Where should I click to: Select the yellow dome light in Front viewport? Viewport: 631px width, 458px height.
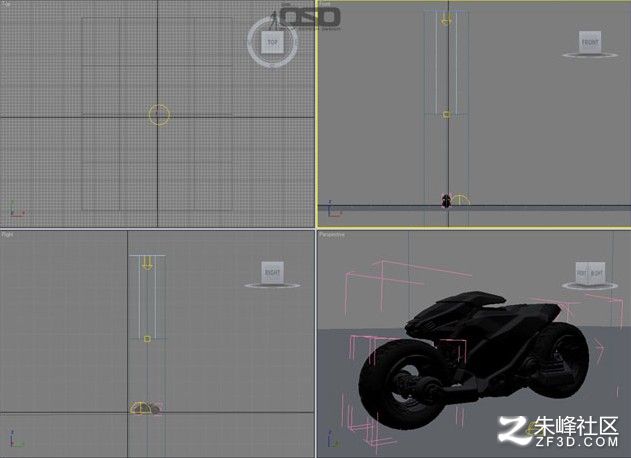click(x=460, y=200)
